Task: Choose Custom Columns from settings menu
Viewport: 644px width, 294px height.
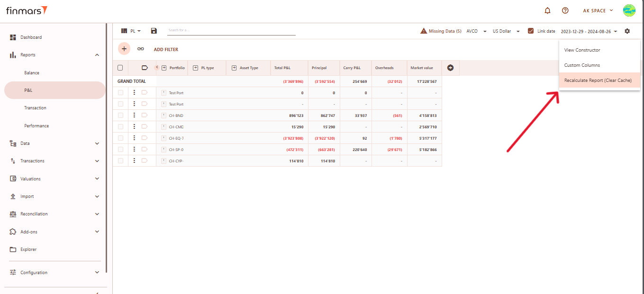Action: (582, 65)
